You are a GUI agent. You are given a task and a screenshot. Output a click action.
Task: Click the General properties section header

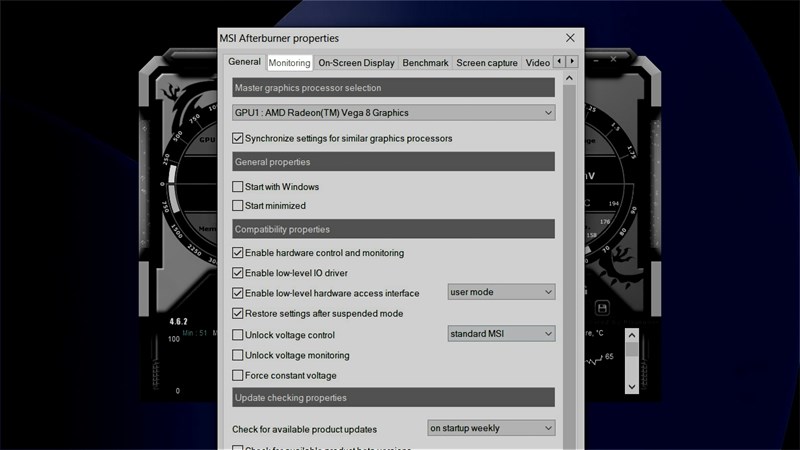pyautogui.click(x=393, y=162)
